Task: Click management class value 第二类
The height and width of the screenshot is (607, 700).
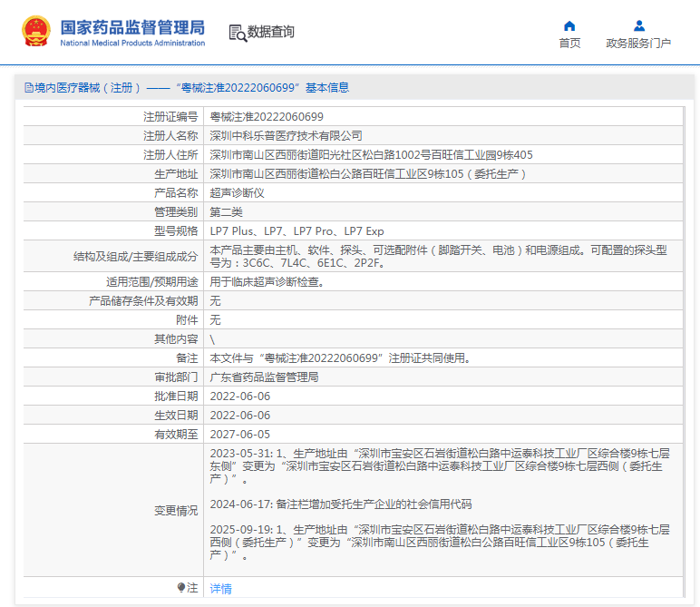Action: click(226, 212)
